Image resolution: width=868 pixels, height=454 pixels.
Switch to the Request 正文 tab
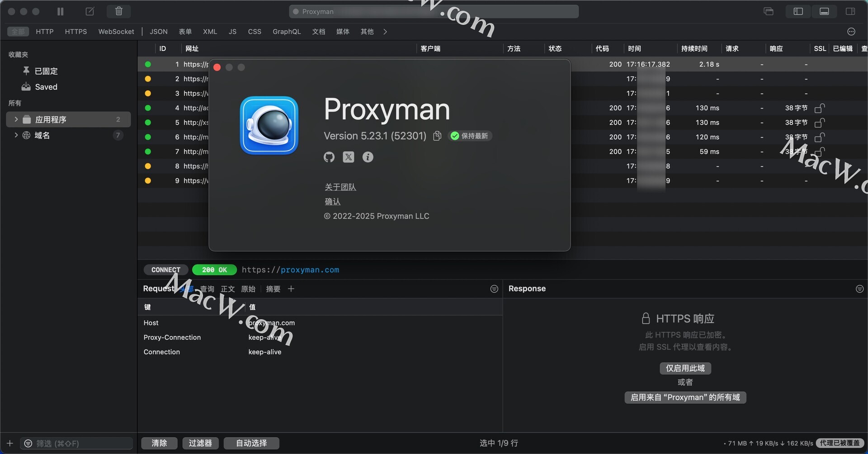(x=228, y=289)
